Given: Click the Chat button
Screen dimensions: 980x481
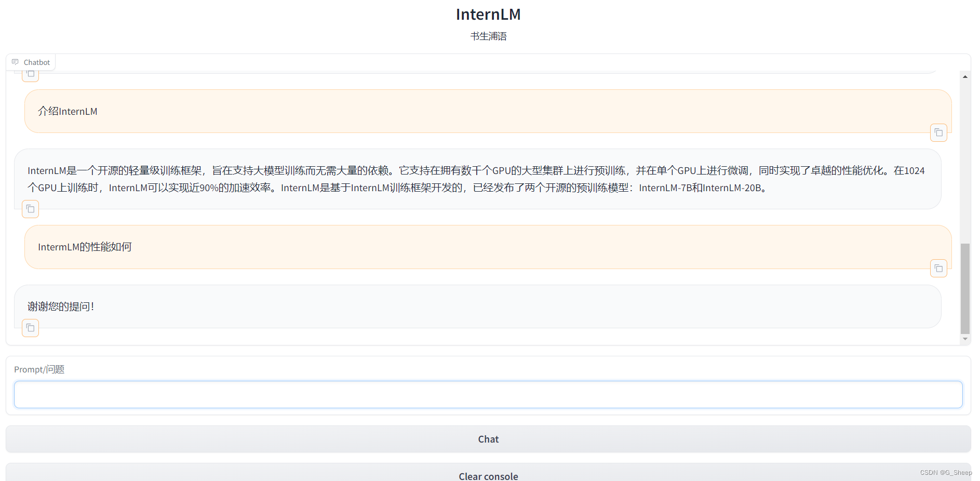Looking at the screenshot, I should pos(488,439).
